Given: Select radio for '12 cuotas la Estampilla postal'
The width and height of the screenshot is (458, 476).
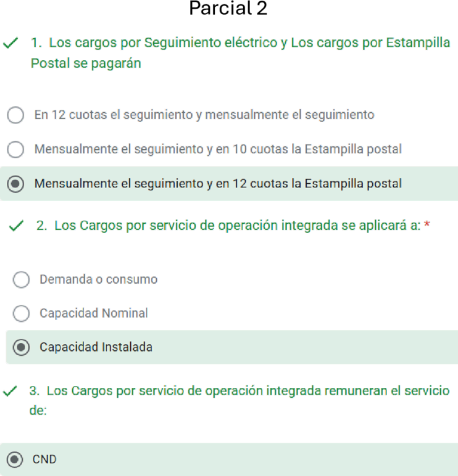Looking at the screenshot, I should point(15,184).
